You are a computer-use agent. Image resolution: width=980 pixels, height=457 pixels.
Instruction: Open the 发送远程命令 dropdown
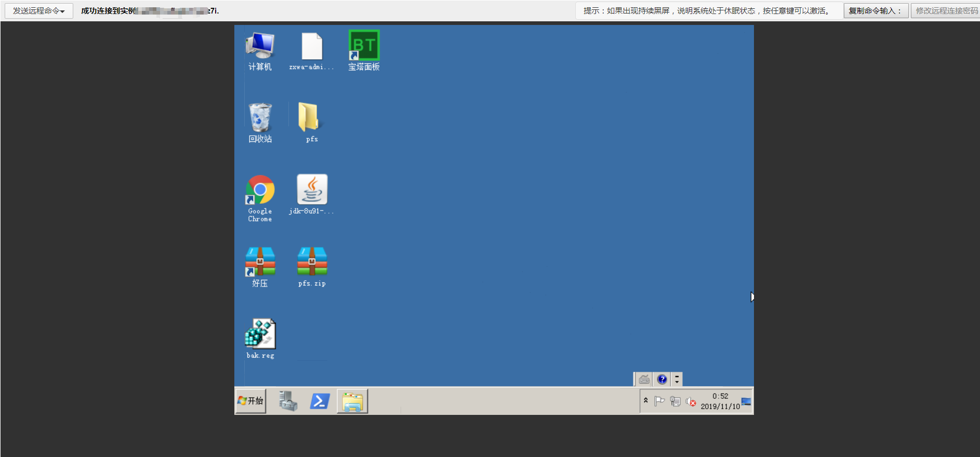39,11
